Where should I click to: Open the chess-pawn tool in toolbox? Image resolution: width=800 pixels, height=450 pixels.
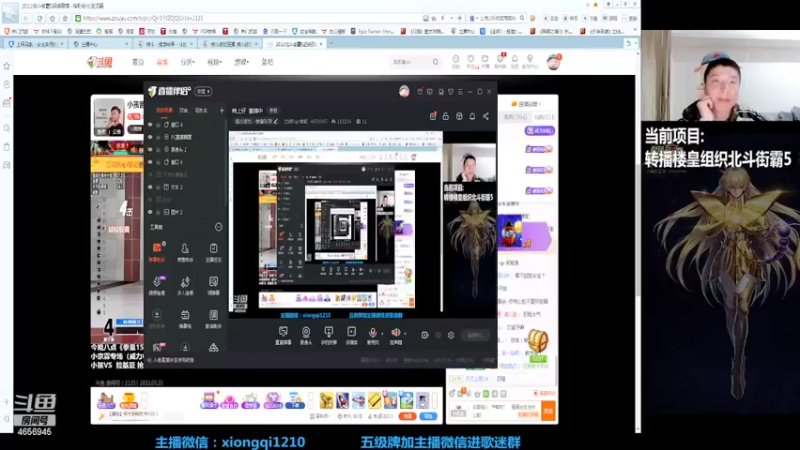(185, 252)
